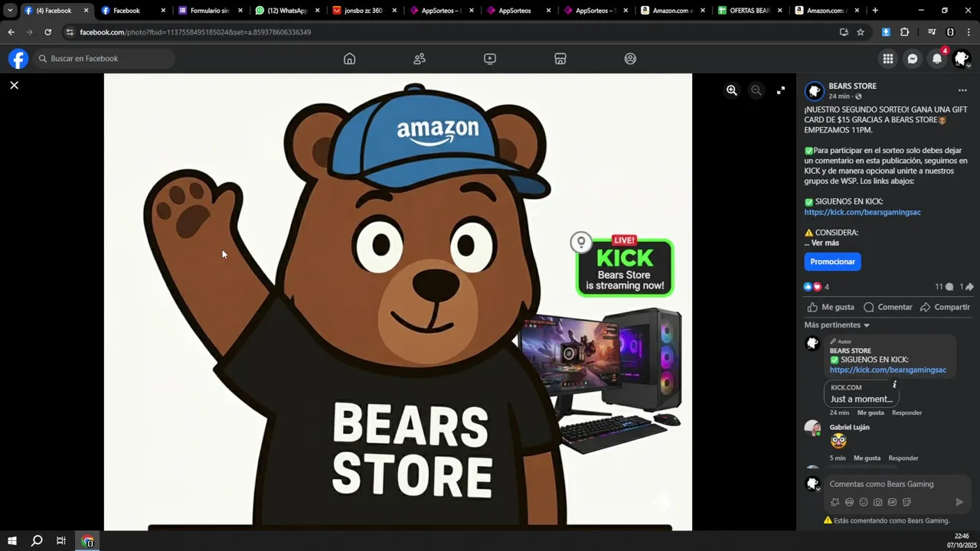Viewport: 980px width, 551px height.
Task: Open the Home feed icon
Action: tap(349, 59)
